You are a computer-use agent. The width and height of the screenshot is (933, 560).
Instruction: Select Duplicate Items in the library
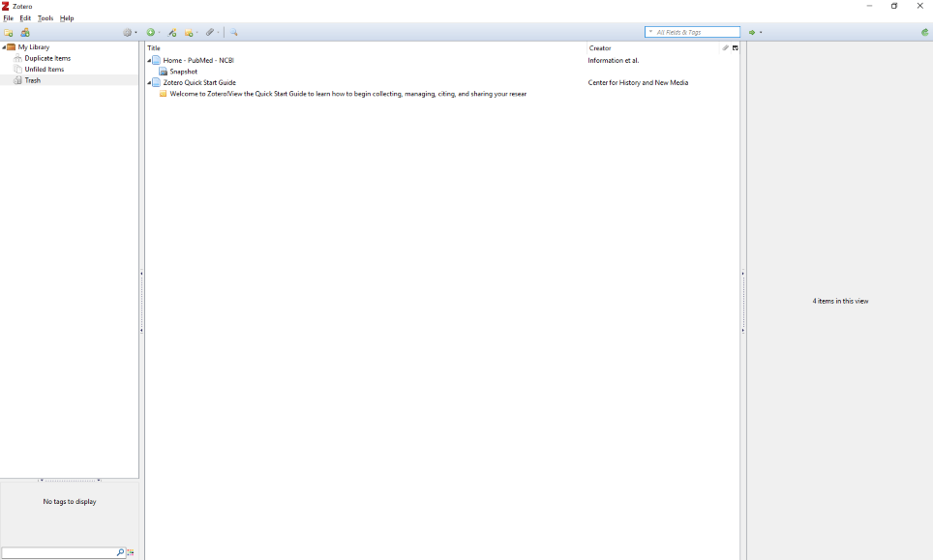point(47,59)
